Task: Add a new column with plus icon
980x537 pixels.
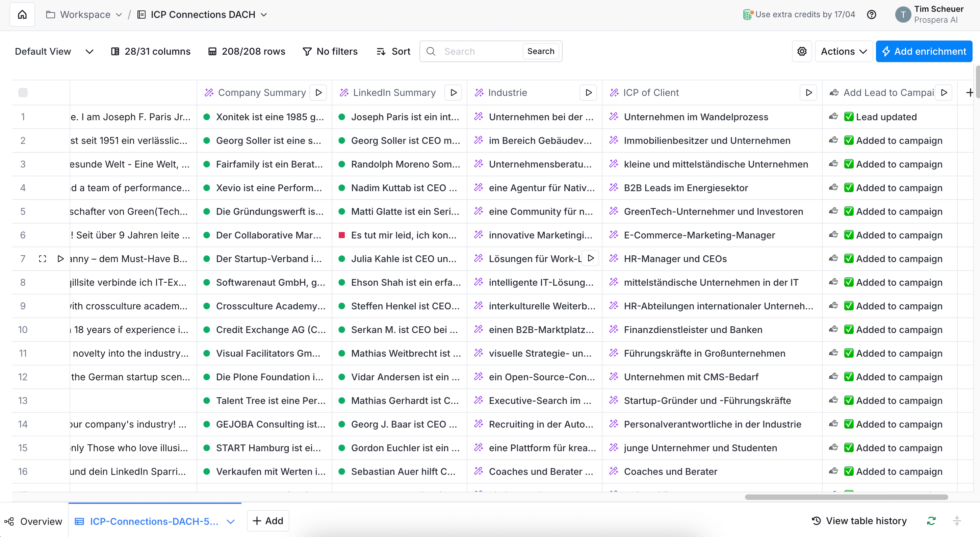Action: pos(970,93)
